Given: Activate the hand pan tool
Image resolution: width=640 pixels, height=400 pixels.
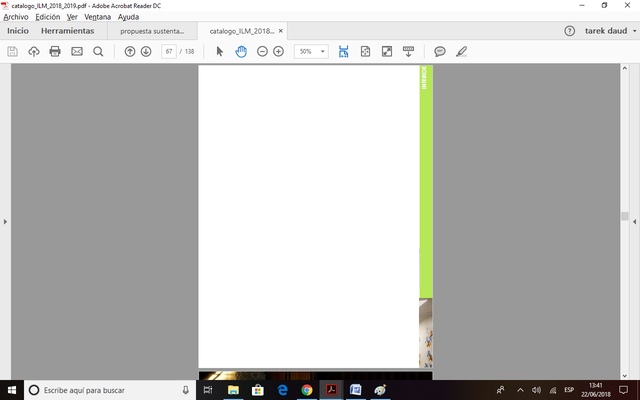Looking at the screenshot, I should click(x=241, y=51).
